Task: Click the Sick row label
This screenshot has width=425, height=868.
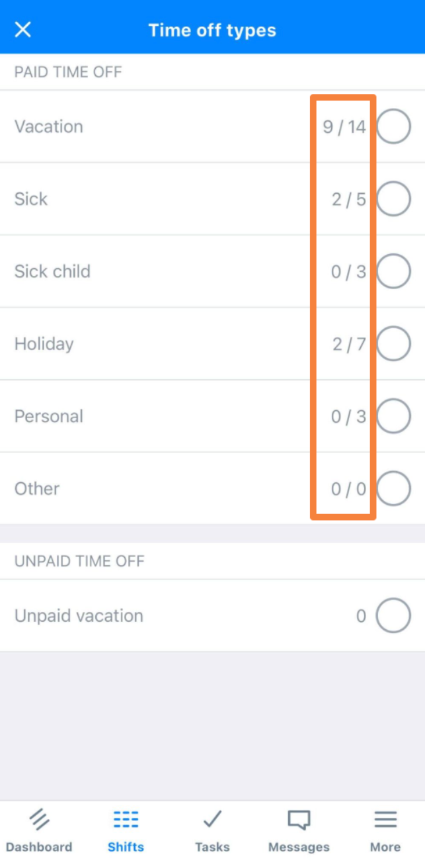Action: [x=31, y=199]
